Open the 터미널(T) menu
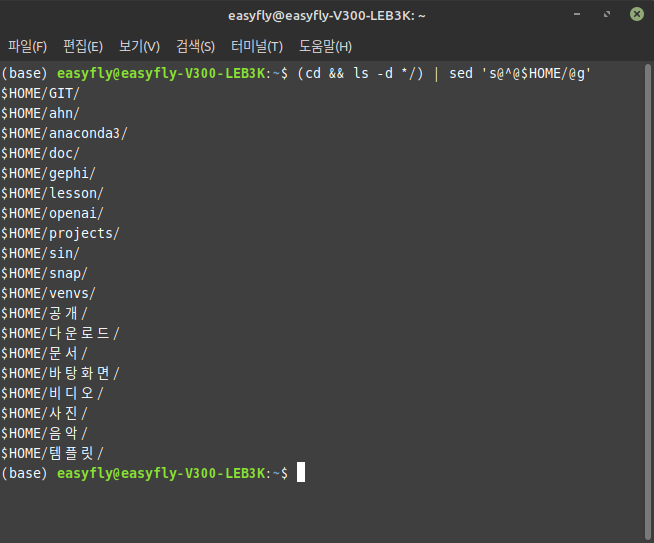Screen dimensions: 654x543 [257, 46]
